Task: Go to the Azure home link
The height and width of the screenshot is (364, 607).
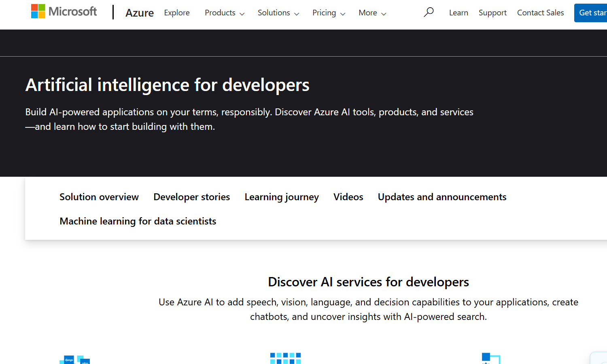Action: coord(139,13)
